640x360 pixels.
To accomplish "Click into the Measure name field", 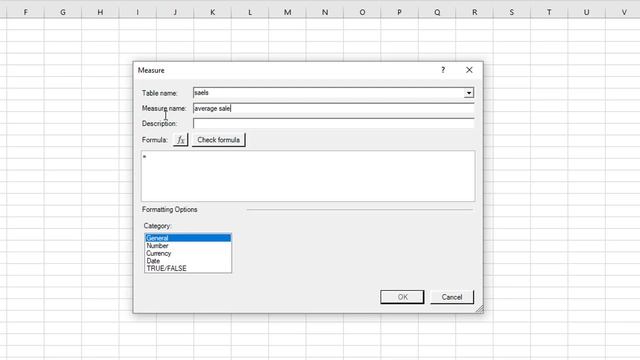I will [x=333, y=109].
